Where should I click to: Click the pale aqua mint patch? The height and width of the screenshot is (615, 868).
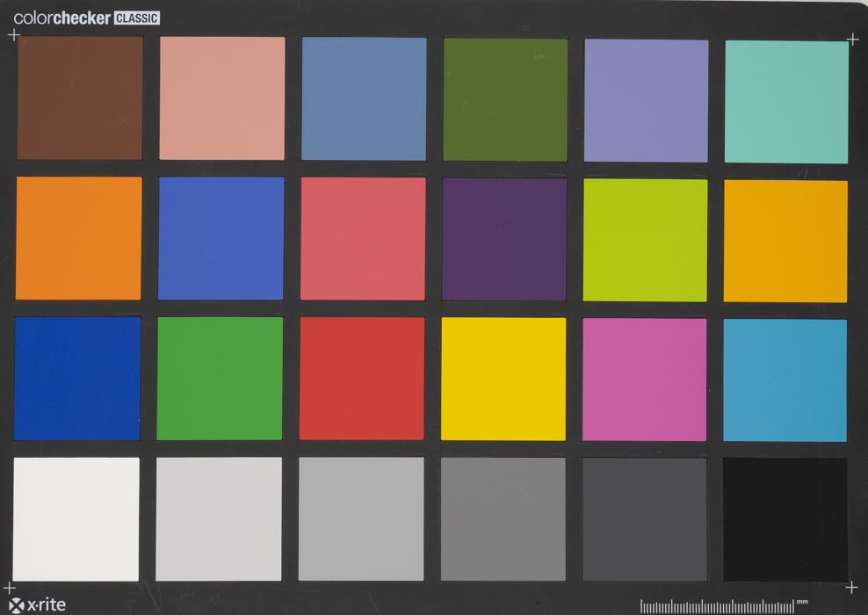click(x=786, y=102)
